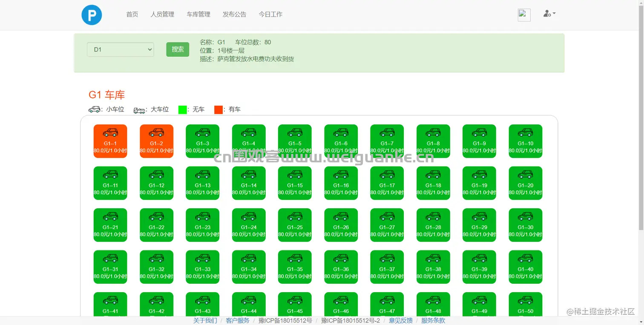Open the 发布公告 menu item

point(234,14)
